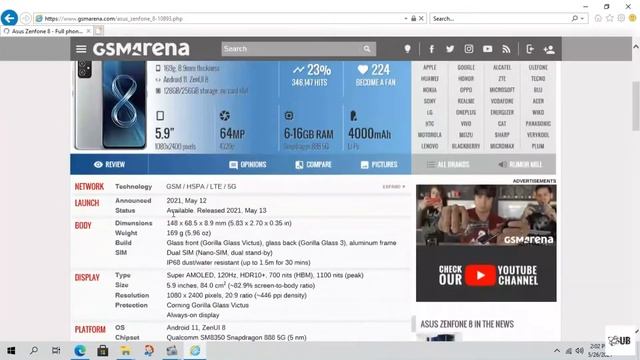640x360 pixels.
Task: Open browser search provider dropdown
Action: point(582,18)
